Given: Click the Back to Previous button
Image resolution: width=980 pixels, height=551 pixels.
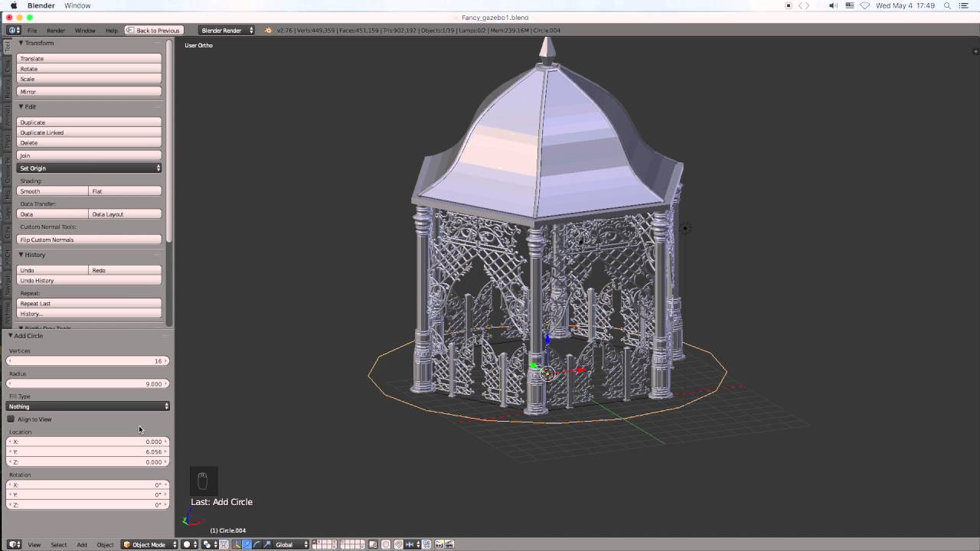Looking at the screenshot, I should (x=153, y=31).
